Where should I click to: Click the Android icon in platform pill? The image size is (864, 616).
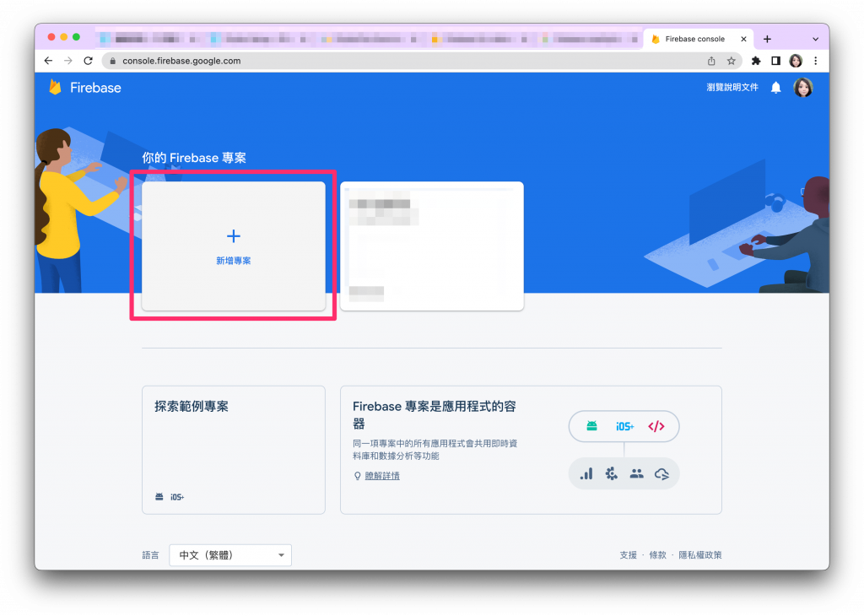point(591,426)
